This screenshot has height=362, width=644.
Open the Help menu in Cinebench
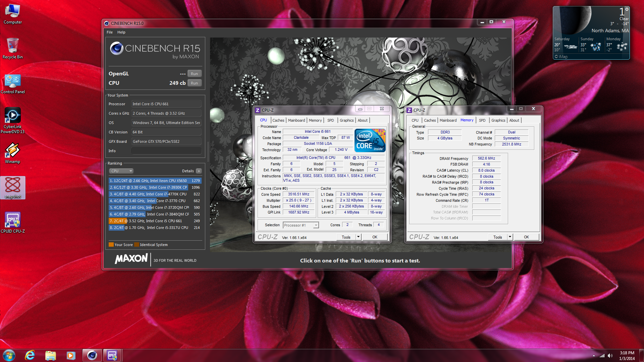pyautogui.click(x=121, y=32)
